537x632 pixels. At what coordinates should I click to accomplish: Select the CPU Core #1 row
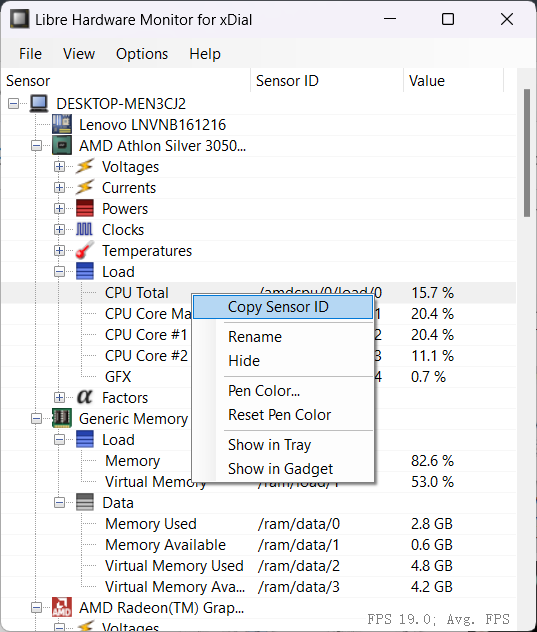pos(259,335)
